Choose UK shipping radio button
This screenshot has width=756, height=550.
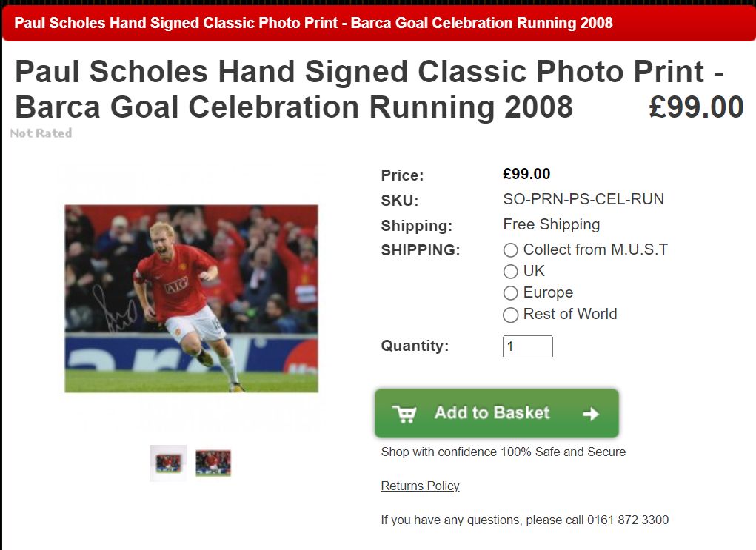click(511, 272)
